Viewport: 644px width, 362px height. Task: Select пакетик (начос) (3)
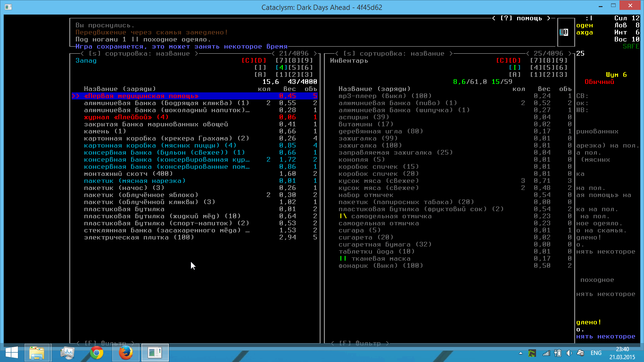pyautogui.click(x=195, y=188)
